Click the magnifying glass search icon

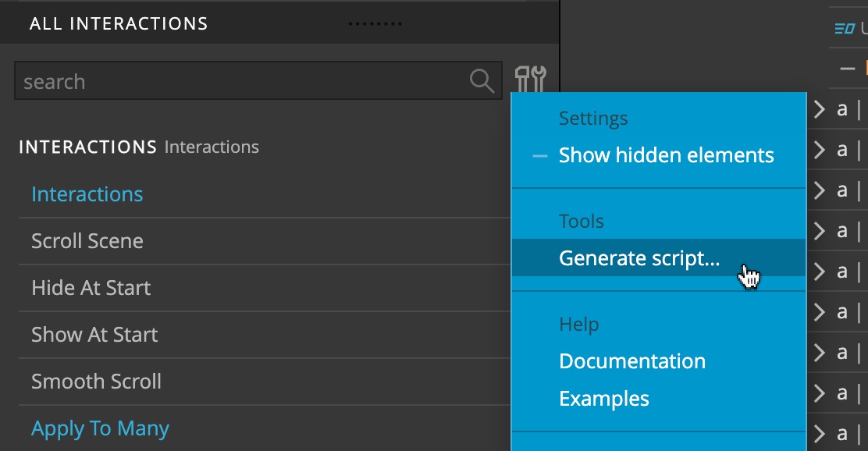[x=482, y=81]
